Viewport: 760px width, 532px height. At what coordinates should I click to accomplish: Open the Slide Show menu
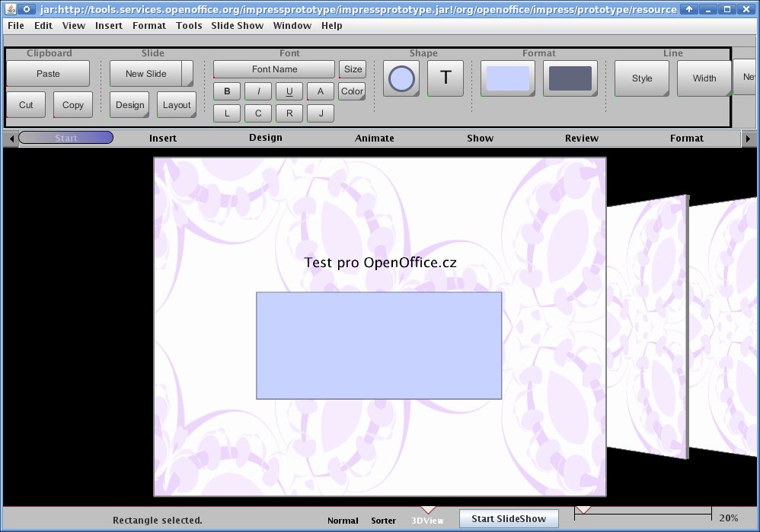coord(237,26)
